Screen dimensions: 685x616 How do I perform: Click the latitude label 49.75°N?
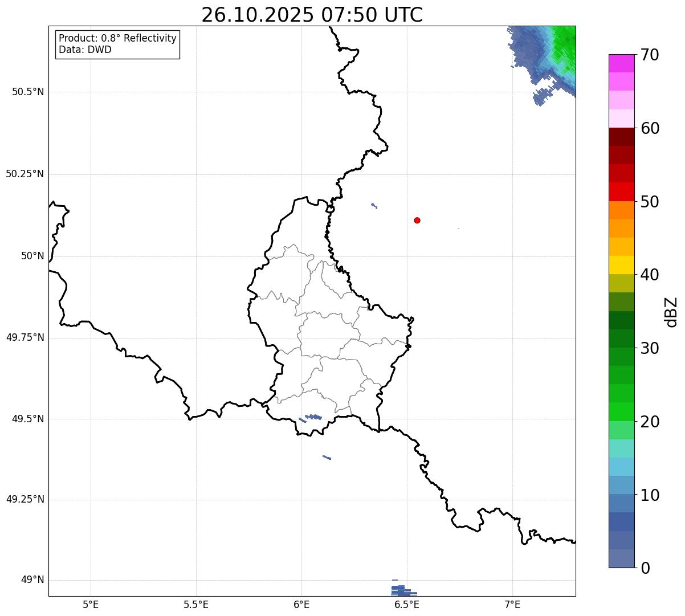coord(25,337)
